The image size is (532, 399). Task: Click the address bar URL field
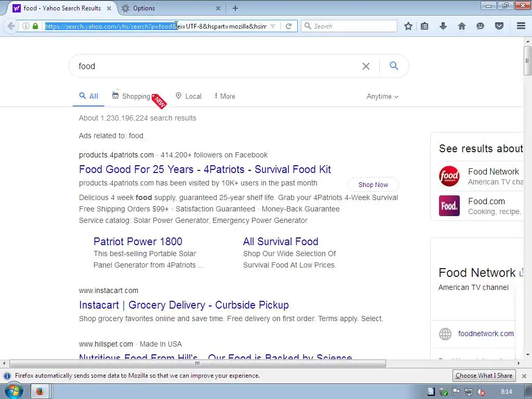156,26
